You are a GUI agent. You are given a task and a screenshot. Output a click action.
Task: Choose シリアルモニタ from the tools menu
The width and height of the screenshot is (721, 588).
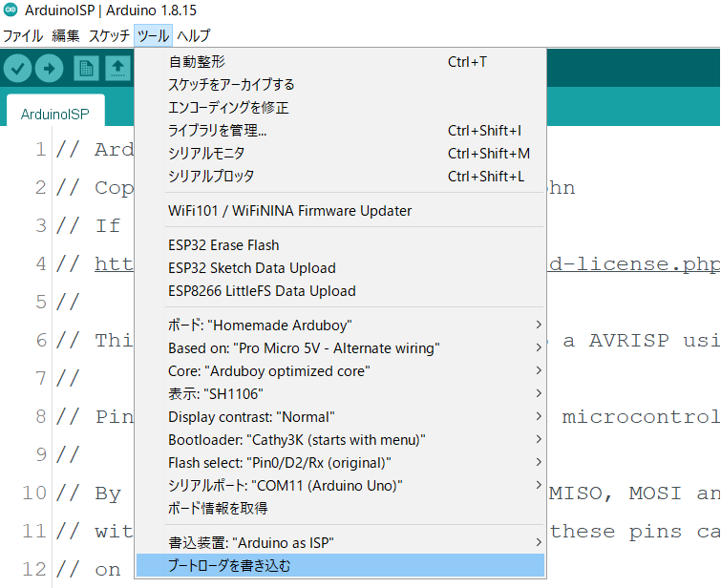coord(206,154)
